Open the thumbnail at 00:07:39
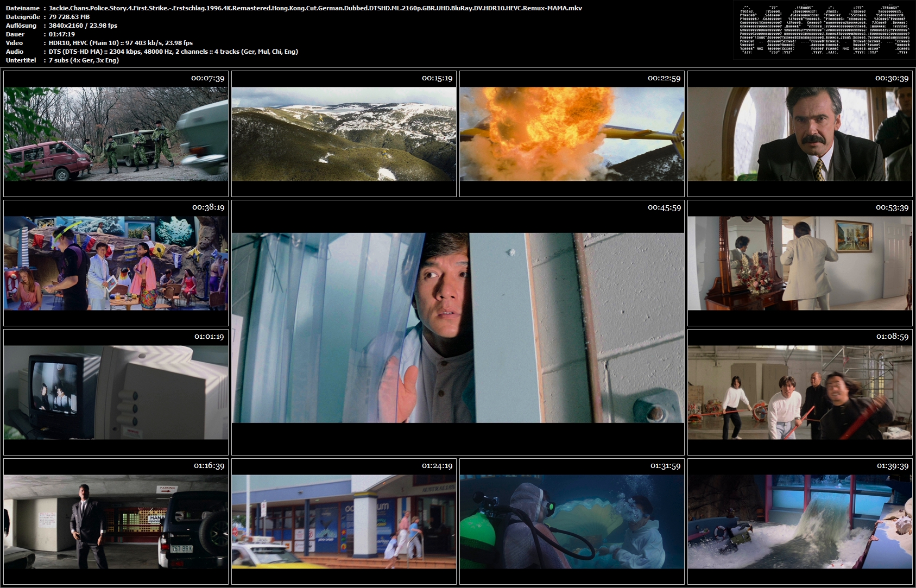This screenshot has width=916, height=588. 116,134
